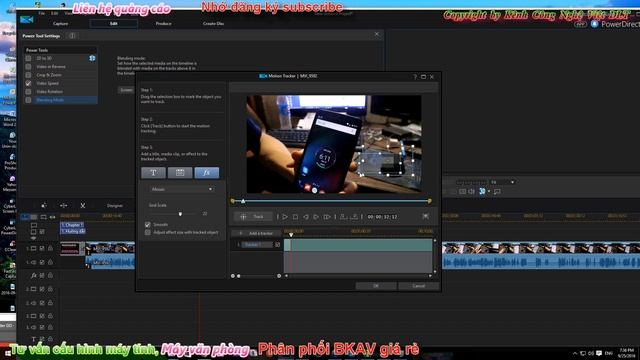Add a media clip to tracked object
The image size is (640, 360).
tap(180, 173)
